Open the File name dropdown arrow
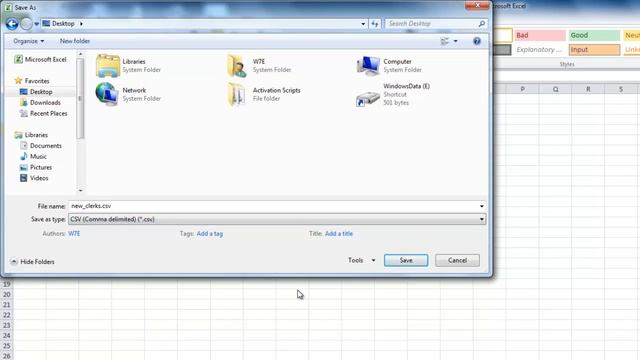Viewport: 640px width, 360px height. click(482, 206)
